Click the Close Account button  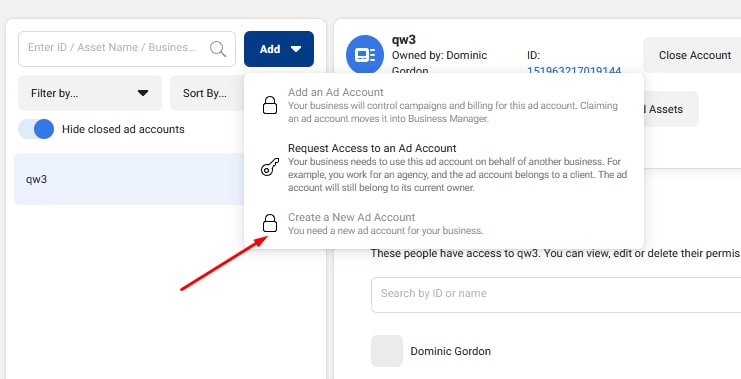click(693, 55)
